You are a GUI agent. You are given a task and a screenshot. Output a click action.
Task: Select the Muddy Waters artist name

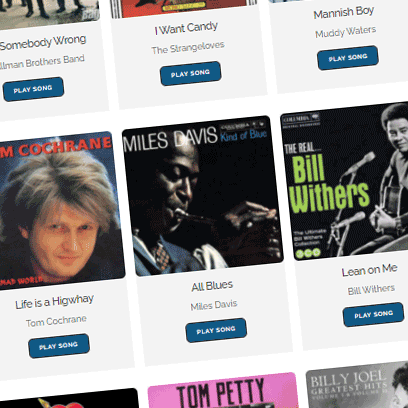tap(345, 32)
